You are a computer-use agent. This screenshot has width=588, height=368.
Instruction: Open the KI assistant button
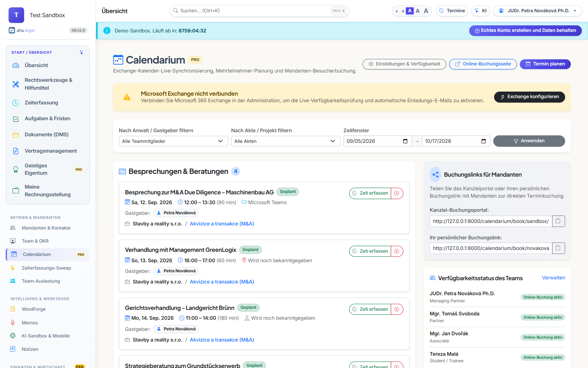click(x=481, y=11)
